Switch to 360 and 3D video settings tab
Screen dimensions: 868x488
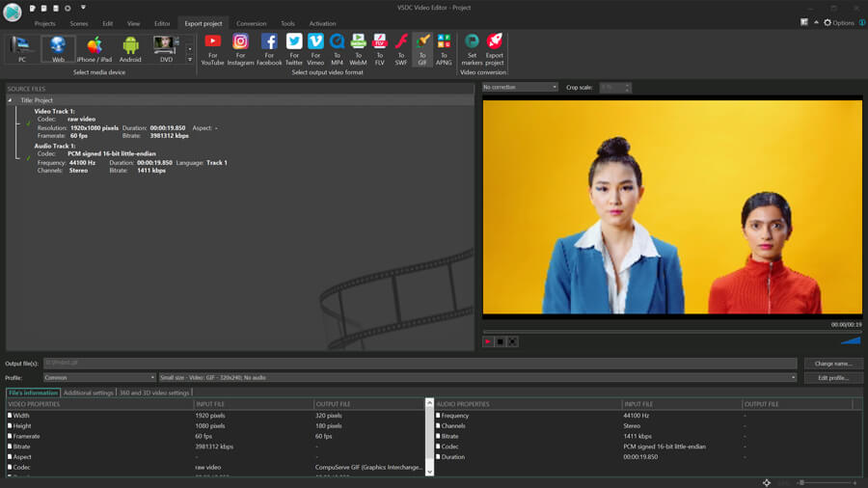[154, 393]
